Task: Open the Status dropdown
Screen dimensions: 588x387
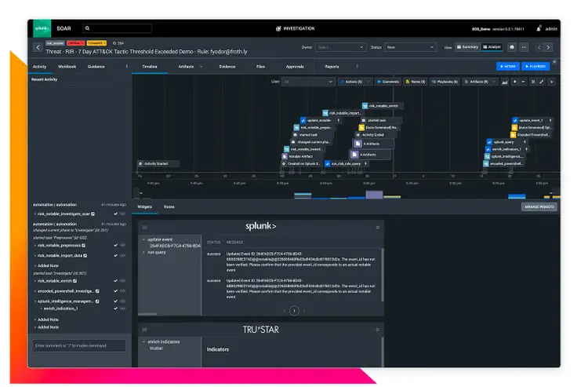Action: (412, 47)
